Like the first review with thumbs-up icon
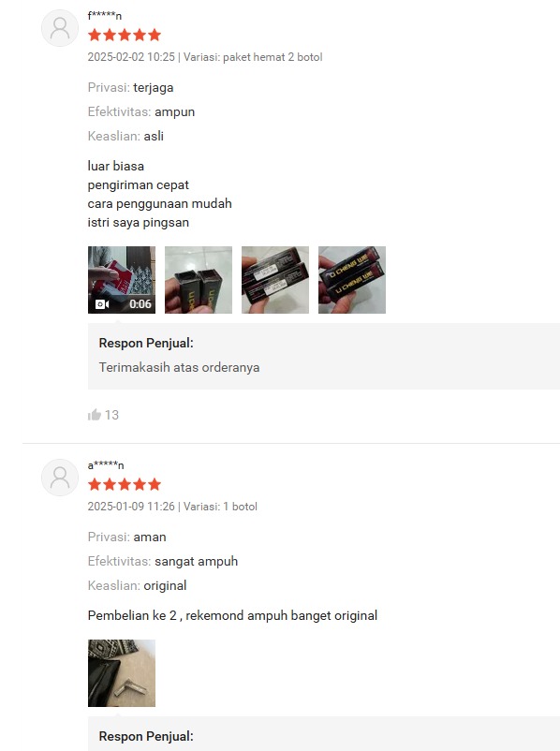The image size is (560, 751). [95, 414]
